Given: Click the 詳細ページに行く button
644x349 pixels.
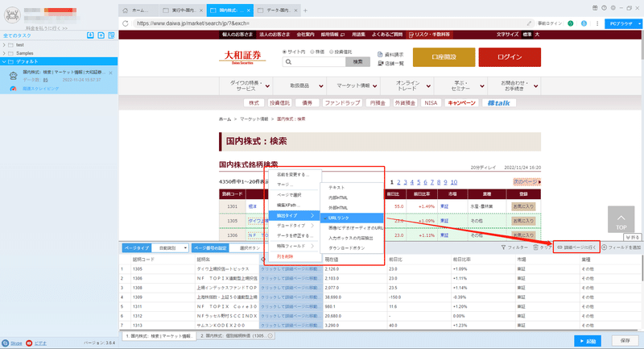Looking at the screenshot, I should pos(576,247).
